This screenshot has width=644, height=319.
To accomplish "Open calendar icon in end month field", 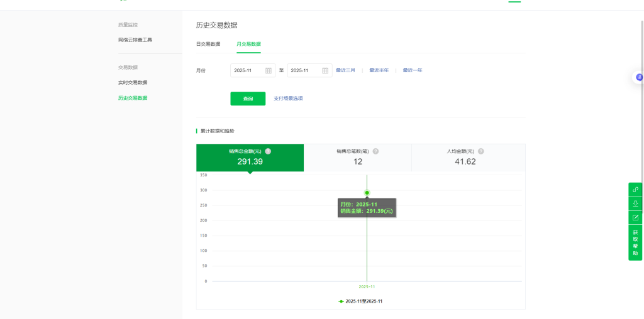I will click(325, 70).
